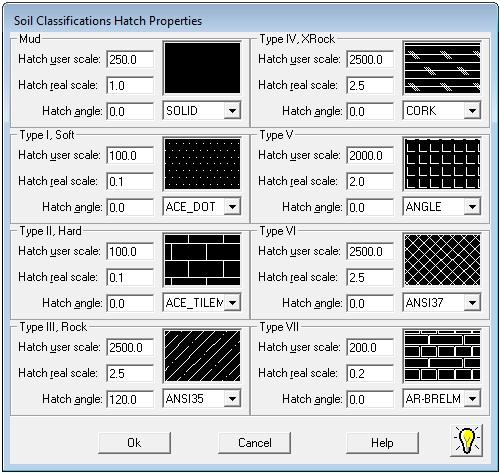
Task: Click the lightbulb tip icon
Action: tap(467, 441)
